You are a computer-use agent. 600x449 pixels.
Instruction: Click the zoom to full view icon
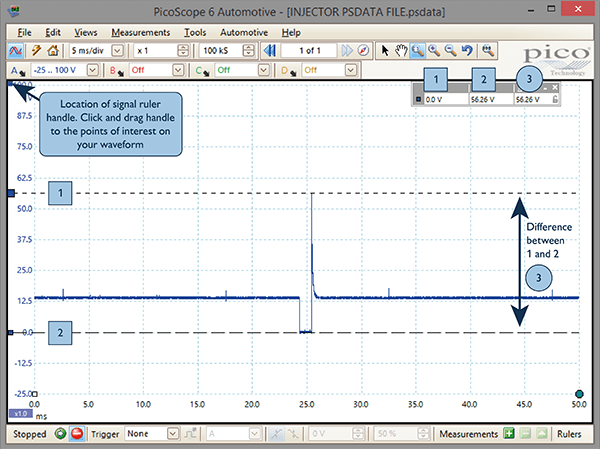488,51
